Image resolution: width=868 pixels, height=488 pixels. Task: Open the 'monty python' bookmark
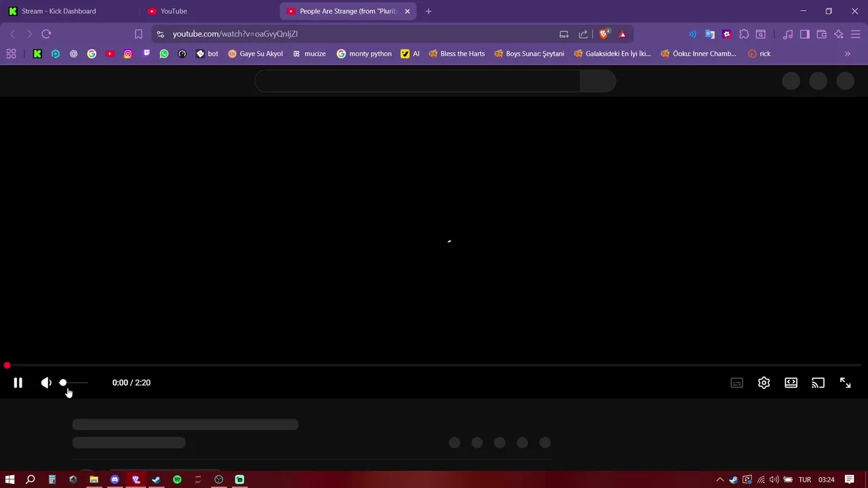pyautogui.click(x=364, y=54)
